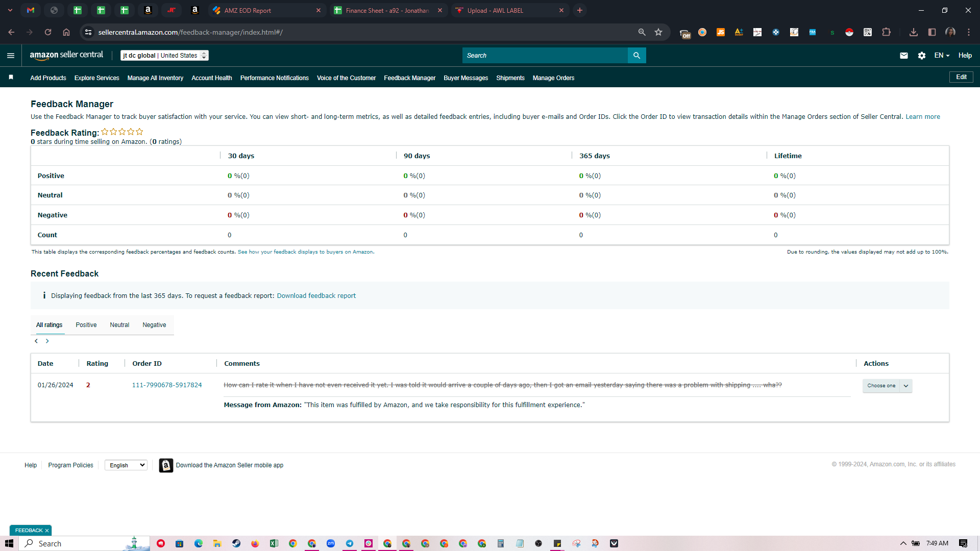Expand the EN language dropdown
Image resolution: width=980 pixels, height=551 pixels.
point(942,56)
